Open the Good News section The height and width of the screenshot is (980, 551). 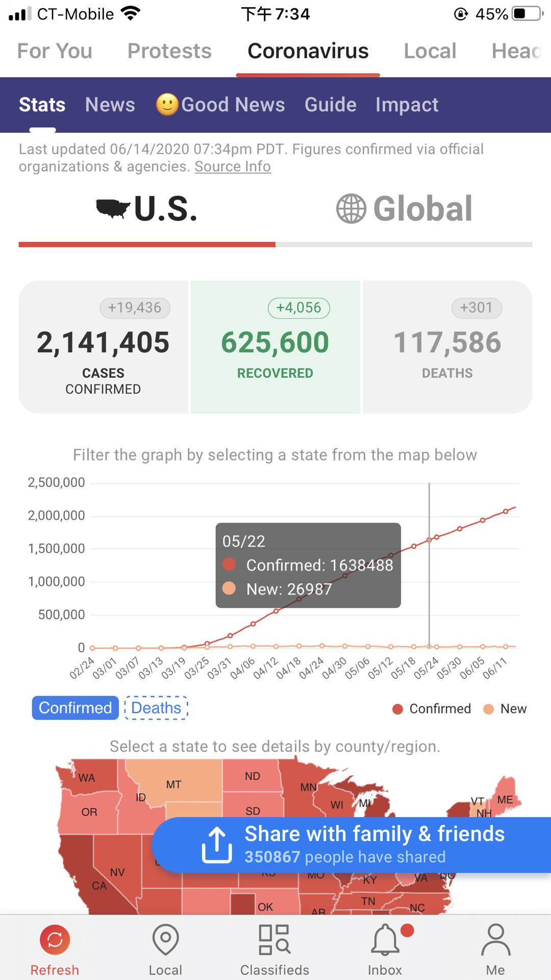[221, 105]
